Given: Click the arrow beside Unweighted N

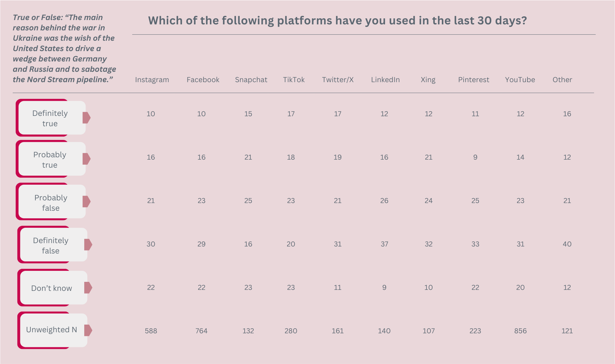Looking at the screenshot, I should click(88, 330).
